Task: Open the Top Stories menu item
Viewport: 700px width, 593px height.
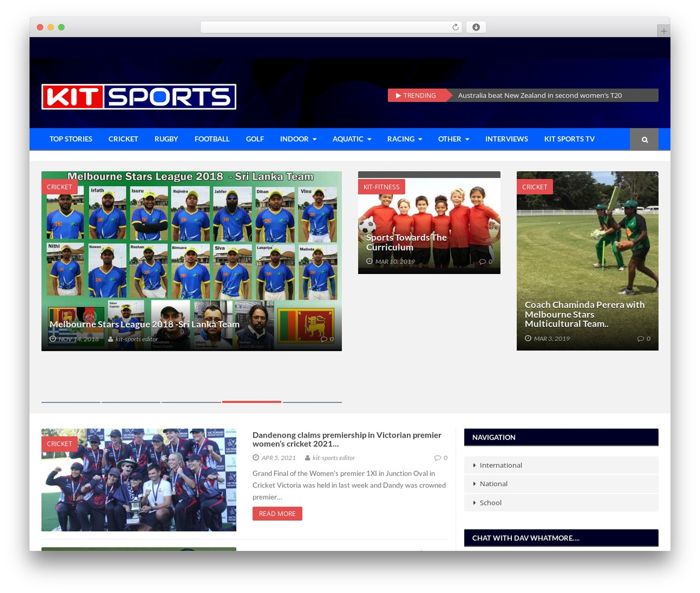Action: coord(71,139)
